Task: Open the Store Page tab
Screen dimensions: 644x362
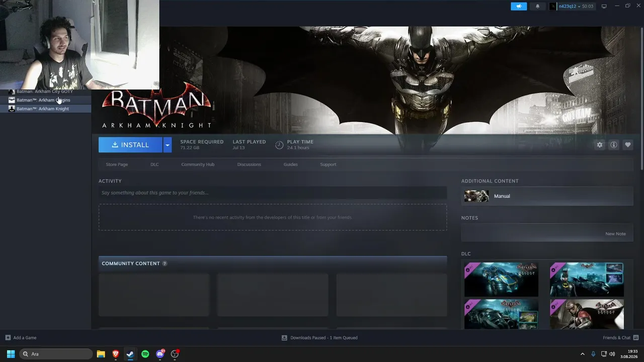Action: click(117, 164)
